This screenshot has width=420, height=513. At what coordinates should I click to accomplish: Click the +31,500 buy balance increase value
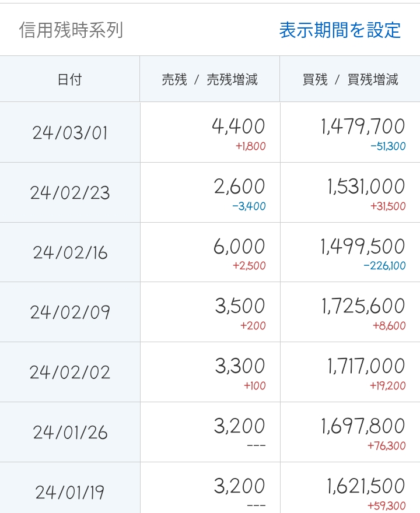click(386, 205)
